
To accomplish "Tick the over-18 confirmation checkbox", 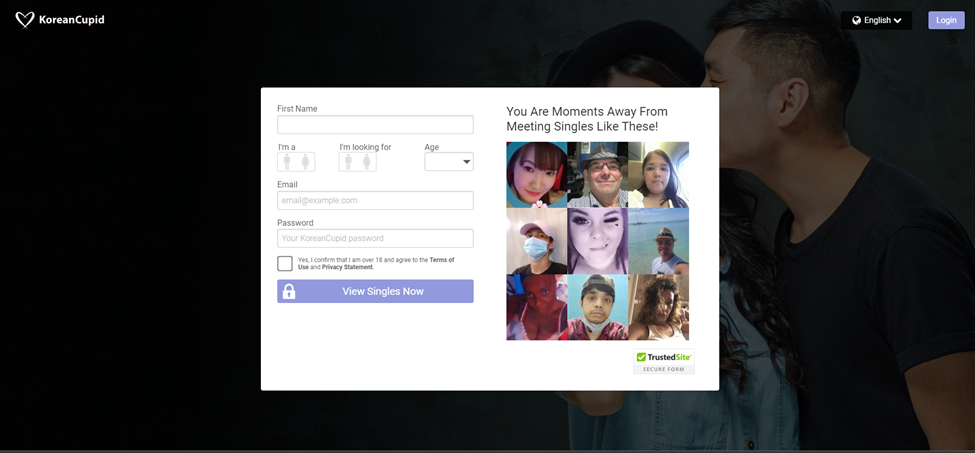I will coord(285,264).
